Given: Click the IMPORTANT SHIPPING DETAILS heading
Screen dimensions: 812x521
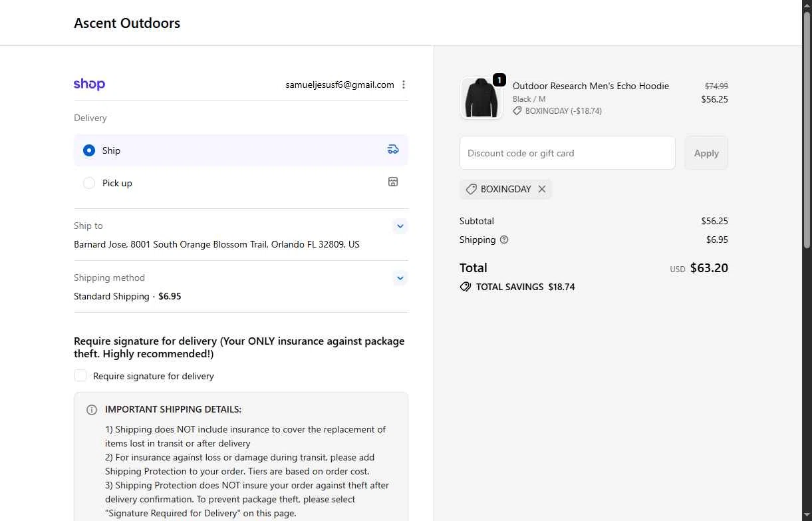Looking at the screenshot, I should click(x=173, y=409).
